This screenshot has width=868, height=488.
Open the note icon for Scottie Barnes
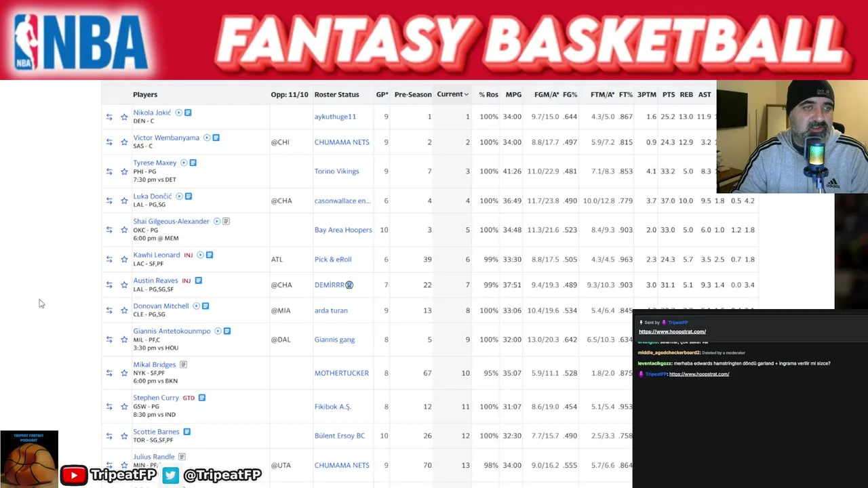point(186,432)
